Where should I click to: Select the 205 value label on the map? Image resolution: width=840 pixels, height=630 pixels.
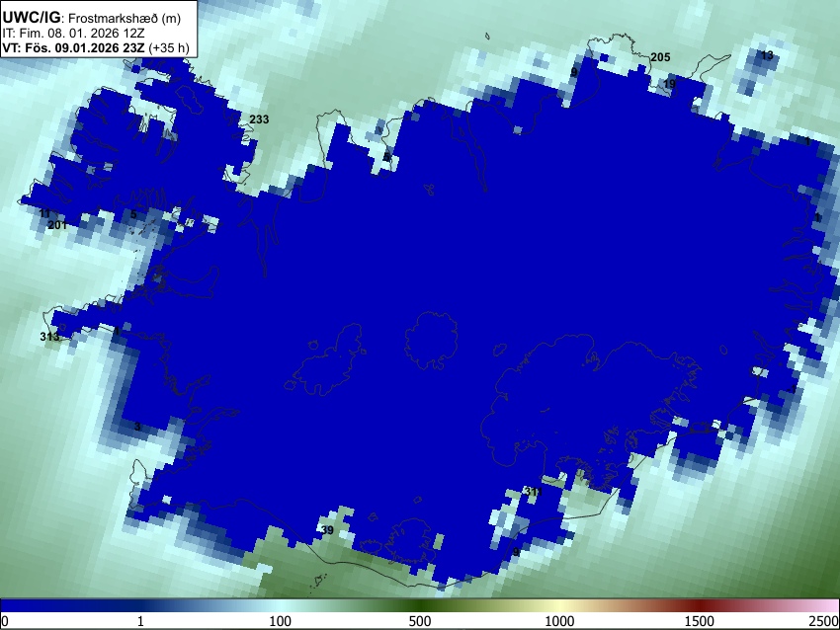click(x=660, y=57)
